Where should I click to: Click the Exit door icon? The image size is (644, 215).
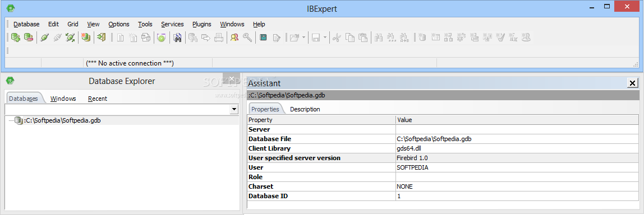click(x=101, y=38)
